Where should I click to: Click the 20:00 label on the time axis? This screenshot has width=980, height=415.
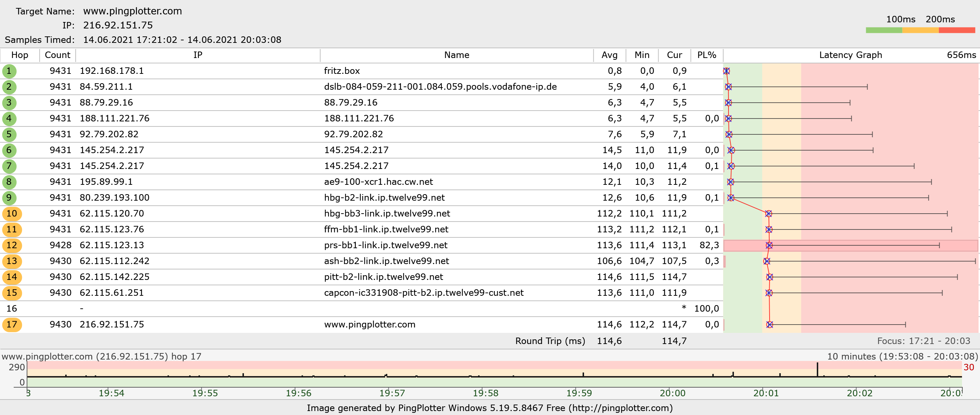[672, 393]
